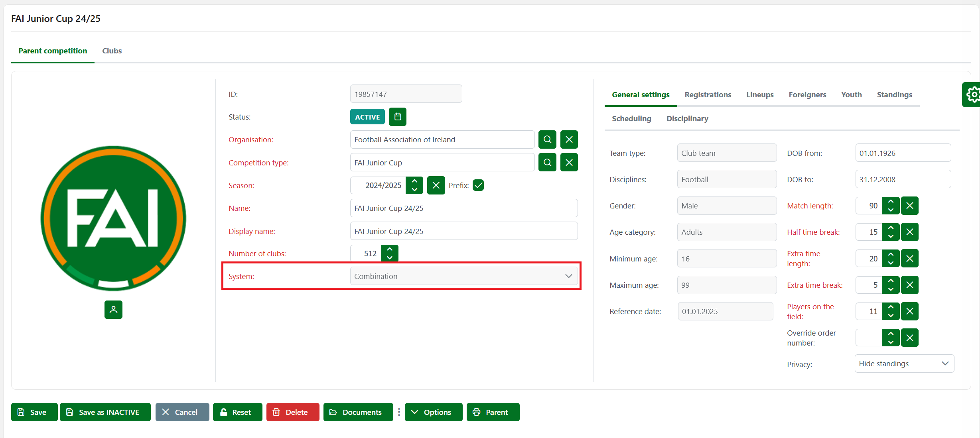Click the three-dot separator before Options
This screenshot has height=438, width=980.
click(399, 412)
